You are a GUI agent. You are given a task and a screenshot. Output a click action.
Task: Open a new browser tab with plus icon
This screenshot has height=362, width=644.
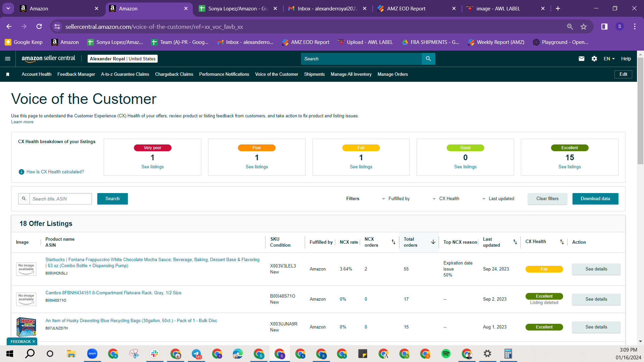tap(558, 8)
